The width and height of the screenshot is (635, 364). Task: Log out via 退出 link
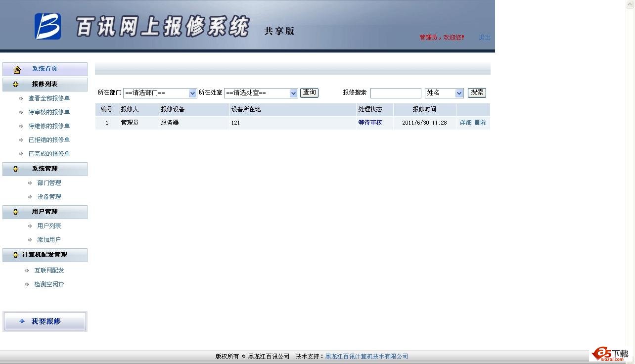(x=485, y=38)
